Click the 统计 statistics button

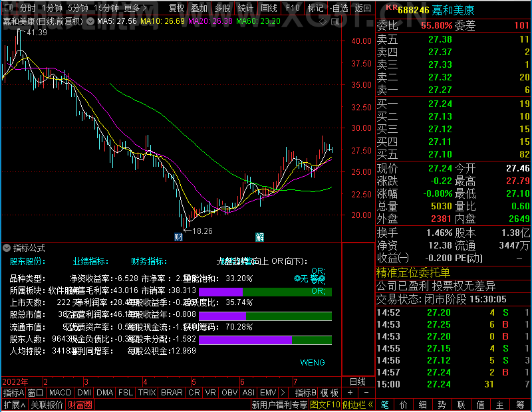245,8
